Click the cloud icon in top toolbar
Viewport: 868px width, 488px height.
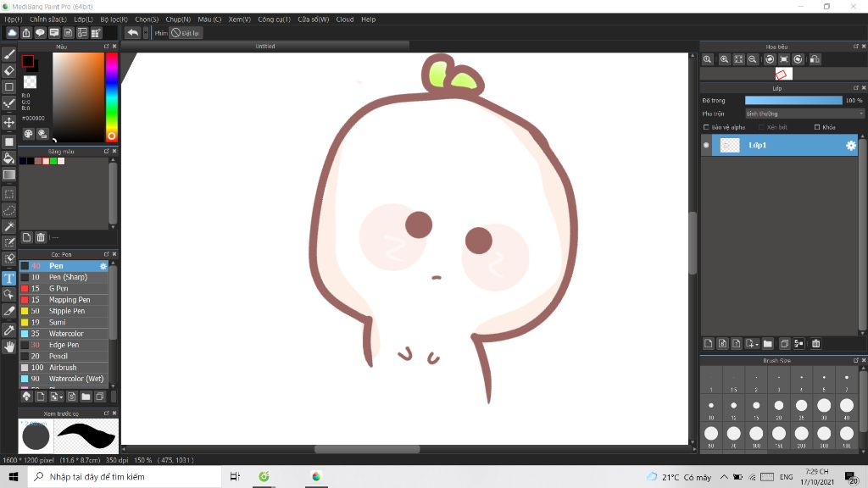tap(12, 33)
